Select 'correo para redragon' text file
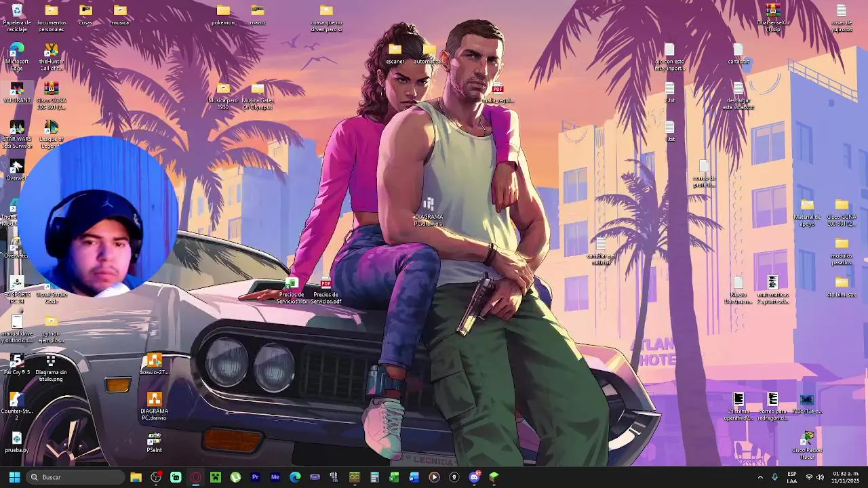 [772, 407]
